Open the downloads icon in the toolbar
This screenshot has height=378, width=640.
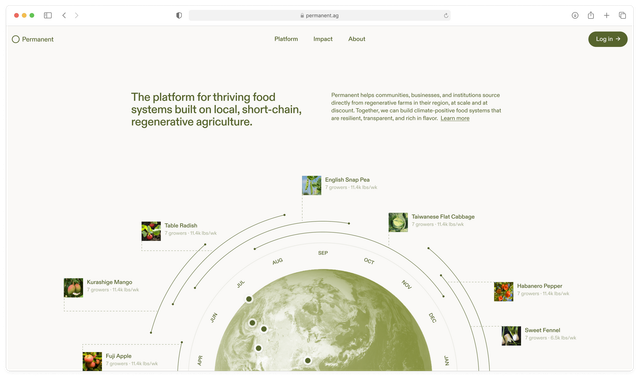tap(575, 16)
